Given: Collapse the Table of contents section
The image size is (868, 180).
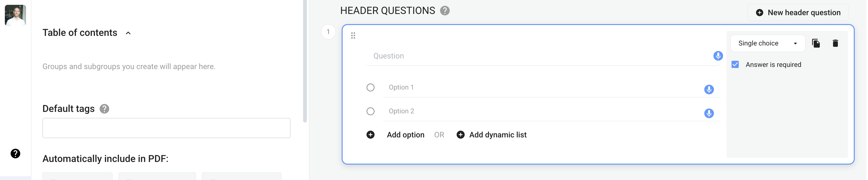Looking at the screenshot, I should 128,33.
